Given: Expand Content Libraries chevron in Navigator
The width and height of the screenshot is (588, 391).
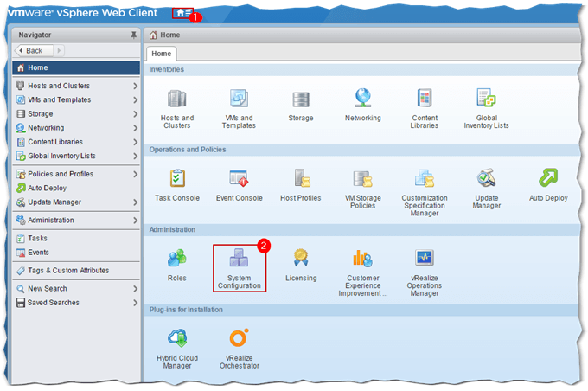Looking at the screenshot, I should (x=136, y=142).
